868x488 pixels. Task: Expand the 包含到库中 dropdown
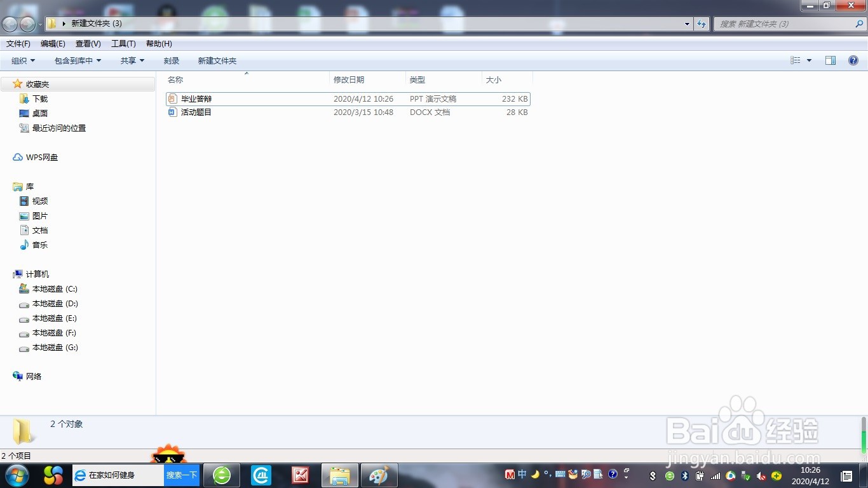tap(78, 61)
